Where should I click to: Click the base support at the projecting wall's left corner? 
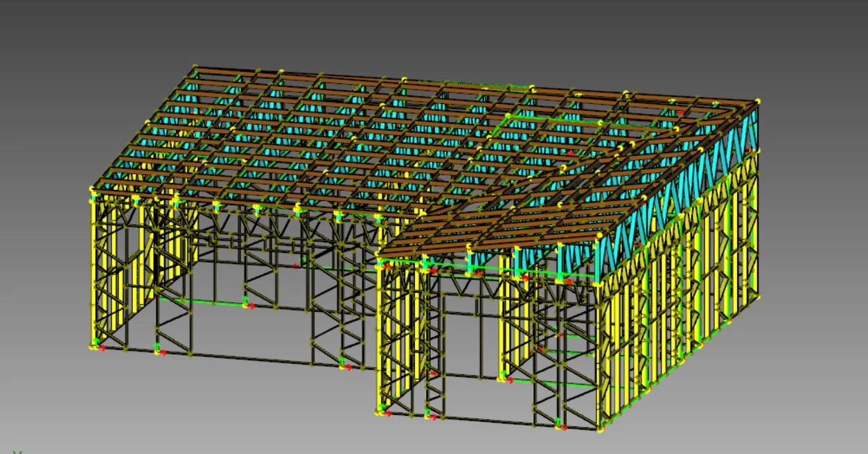pyautogui.click(x=380, y=412)
